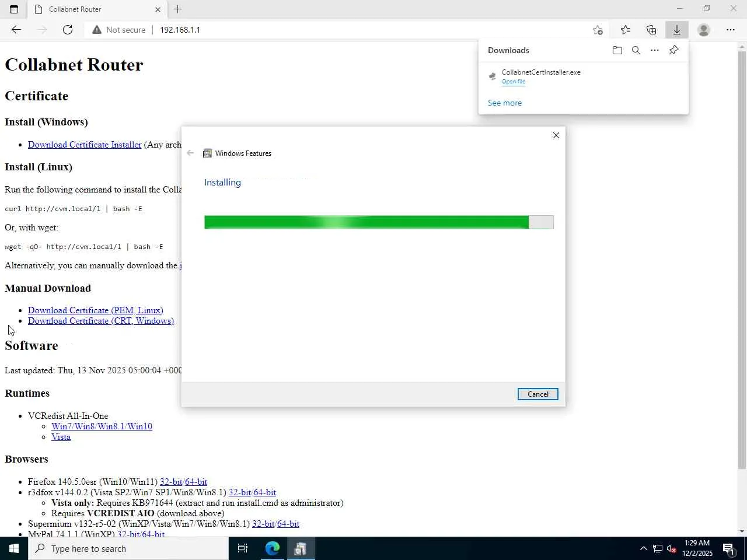The image size is (747, 560).
Task: Open Edge Settings and more menu
Action: pyautogui.click(x=731, y=30)
